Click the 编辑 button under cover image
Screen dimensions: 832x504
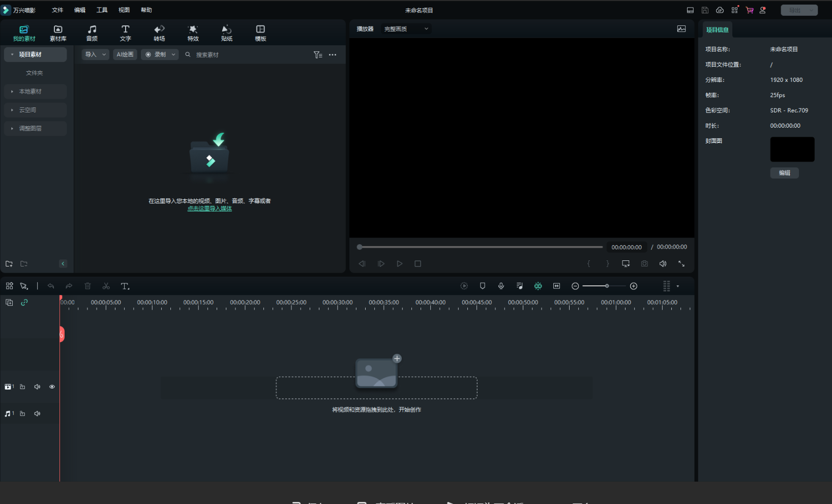[784, 173]
